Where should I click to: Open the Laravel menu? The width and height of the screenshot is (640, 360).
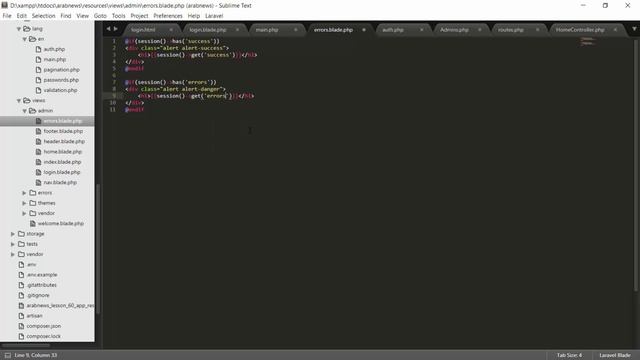tap(214, 16)
